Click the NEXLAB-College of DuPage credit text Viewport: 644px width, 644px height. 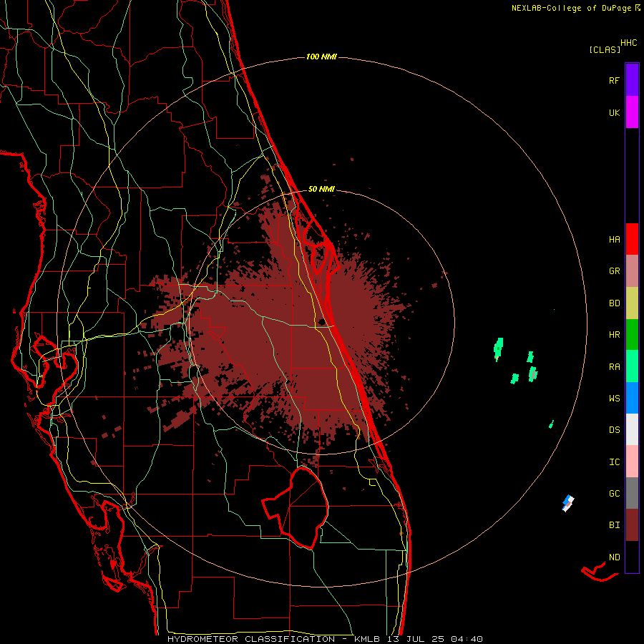click(x=571, y=8)
